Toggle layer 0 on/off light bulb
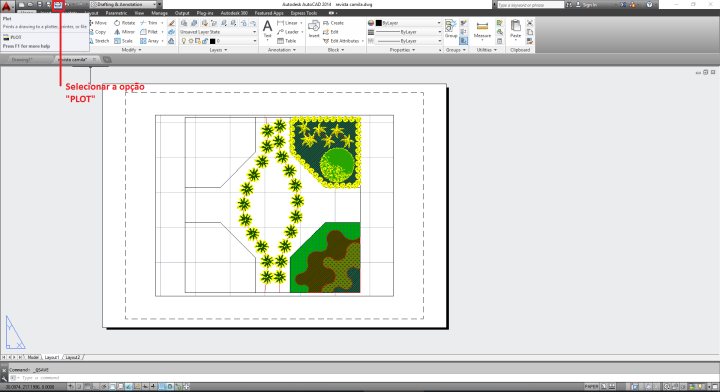Viewport: 720px width, 392px height. click(x=184, y=41)
